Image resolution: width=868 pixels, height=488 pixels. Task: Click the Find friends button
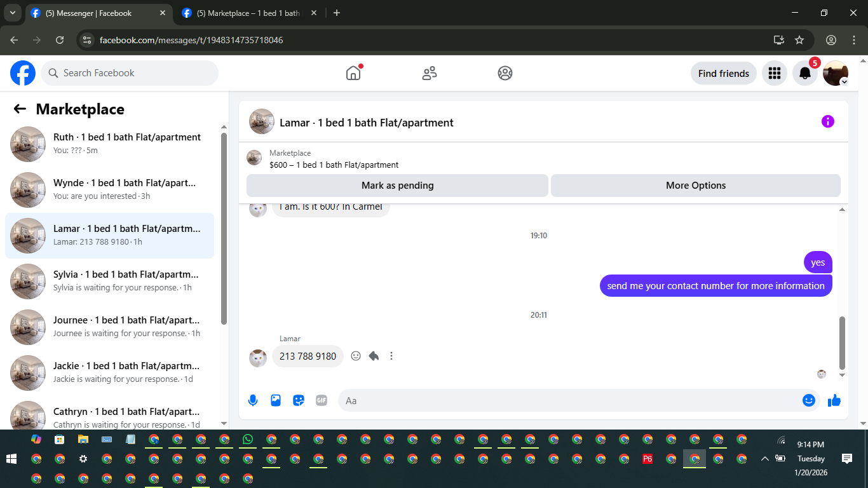click(x=724, y=73)
